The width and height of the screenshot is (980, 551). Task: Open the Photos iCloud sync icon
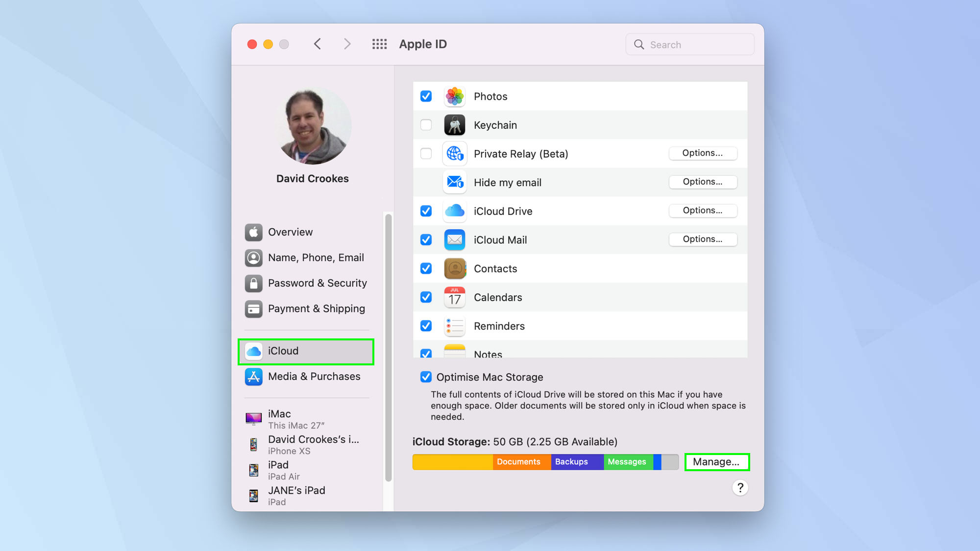coord(454,96)
